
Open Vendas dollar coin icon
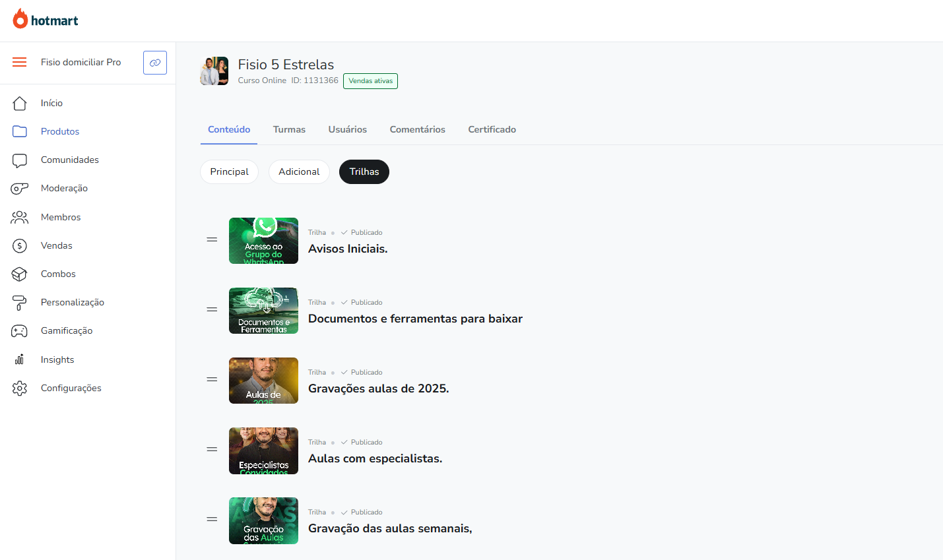pyautogui.click(x=20, y=246)
